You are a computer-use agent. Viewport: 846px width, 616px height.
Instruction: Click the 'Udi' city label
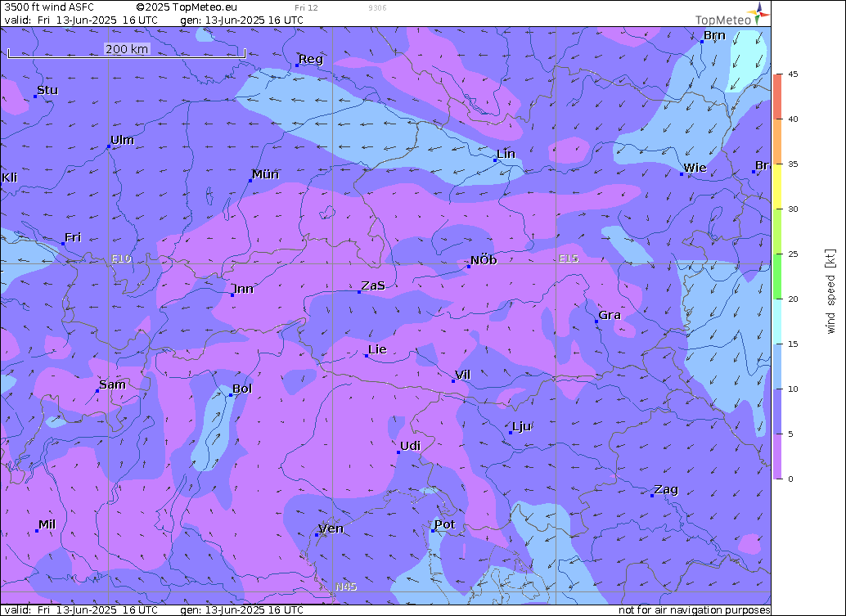[x=411, y=446]
